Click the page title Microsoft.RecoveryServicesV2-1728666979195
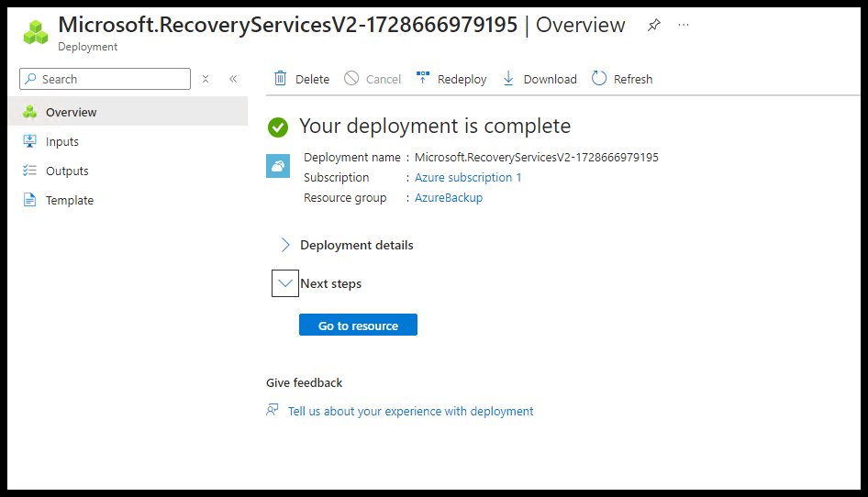Image resolution: width=868 pixels, height=497 pixels. [287, 25]
